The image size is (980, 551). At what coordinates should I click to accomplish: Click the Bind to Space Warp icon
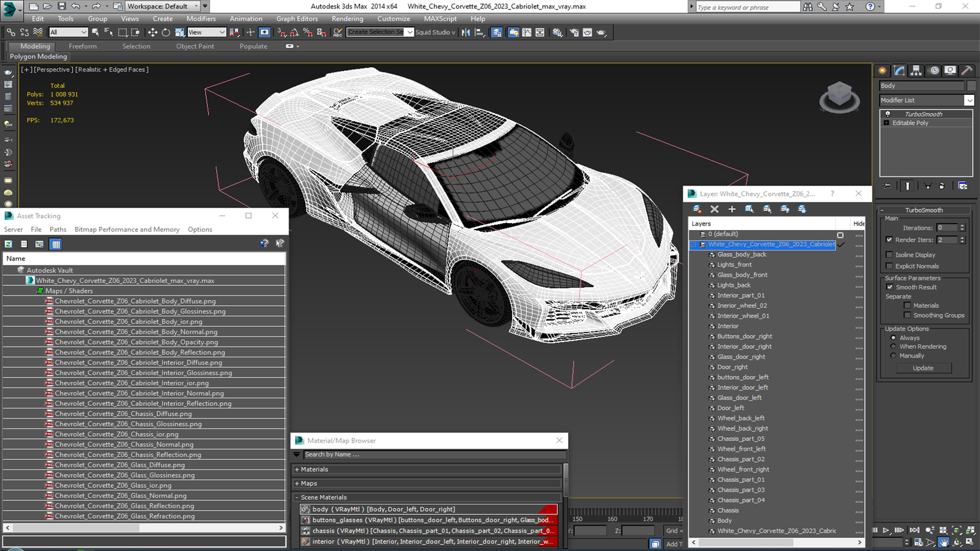38,32
